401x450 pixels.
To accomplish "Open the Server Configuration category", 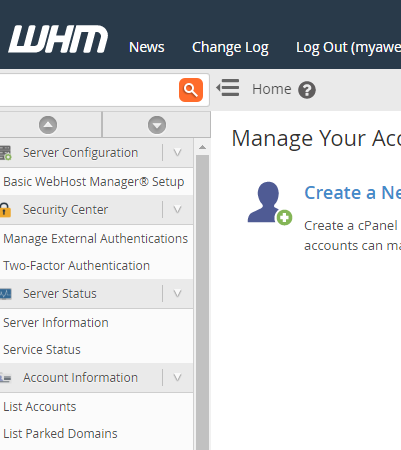I will [x=80, y=153].
